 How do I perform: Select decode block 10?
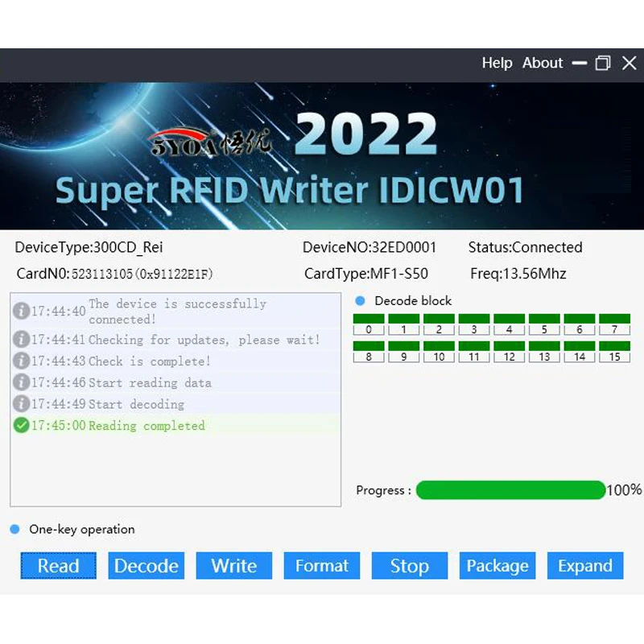pyautogui.click(x=439, y=353)
